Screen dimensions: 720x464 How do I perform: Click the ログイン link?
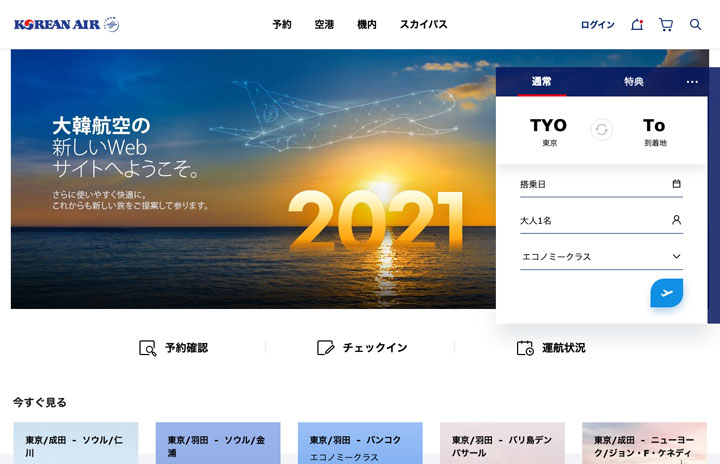[x=597, y=25]
